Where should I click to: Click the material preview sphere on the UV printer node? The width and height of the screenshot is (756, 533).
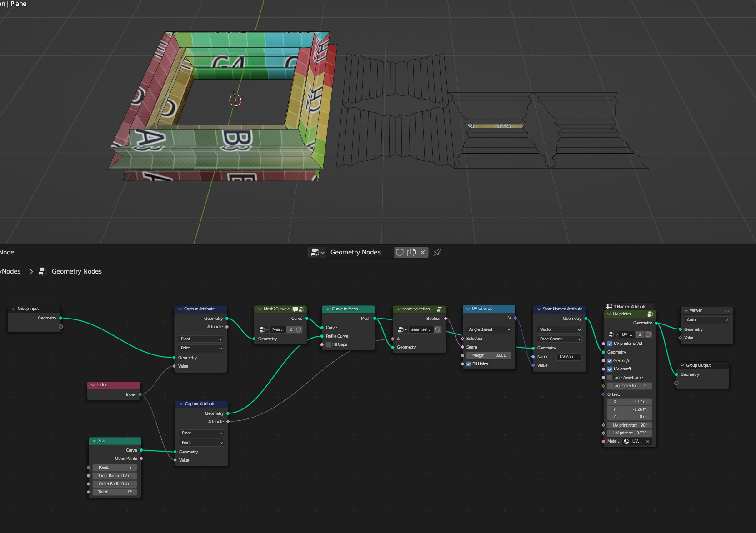pos(626,441)
